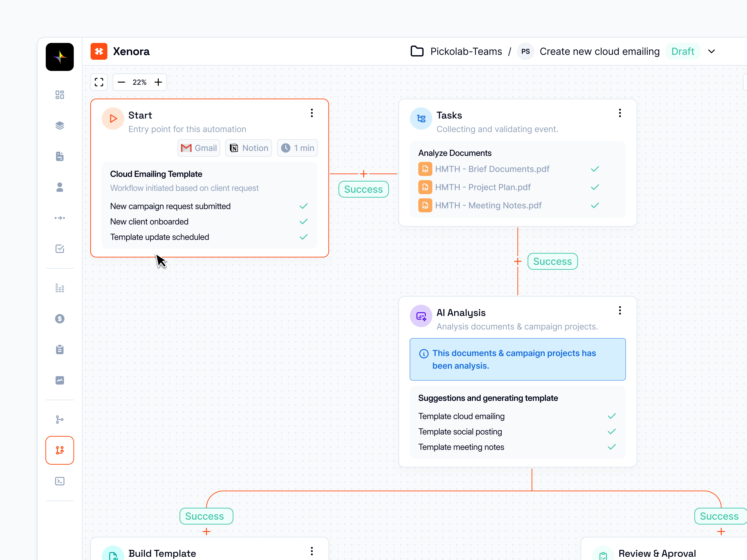747x560 pixels.
Task: Open the Tasks node options menu
Action: coord(620,113)
